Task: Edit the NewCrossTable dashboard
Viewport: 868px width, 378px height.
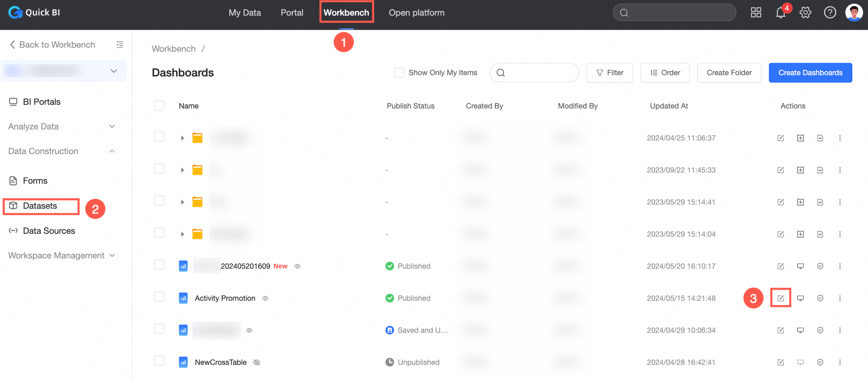Action: pos(781,362)
